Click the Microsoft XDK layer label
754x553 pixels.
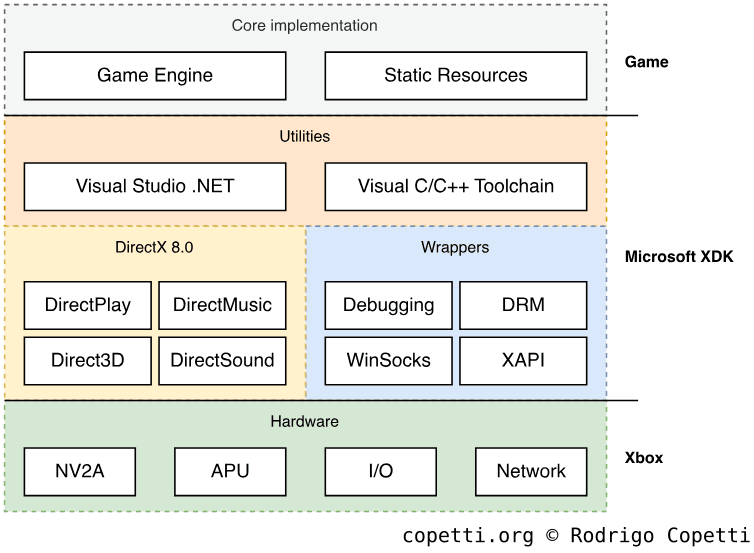[679, 257]
